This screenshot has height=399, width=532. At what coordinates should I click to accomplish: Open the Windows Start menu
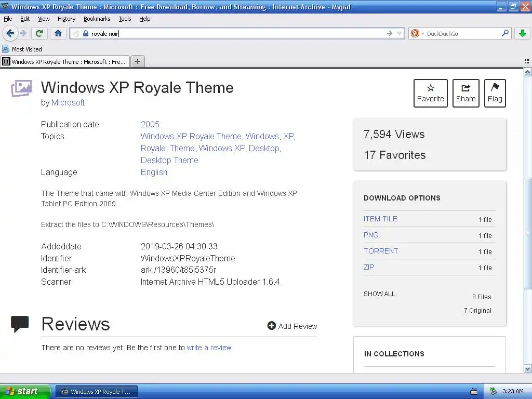click(25, 391)
